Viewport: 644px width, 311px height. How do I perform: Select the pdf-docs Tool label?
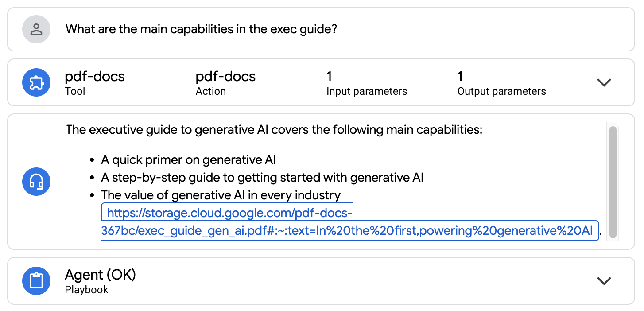coord(95,77)
